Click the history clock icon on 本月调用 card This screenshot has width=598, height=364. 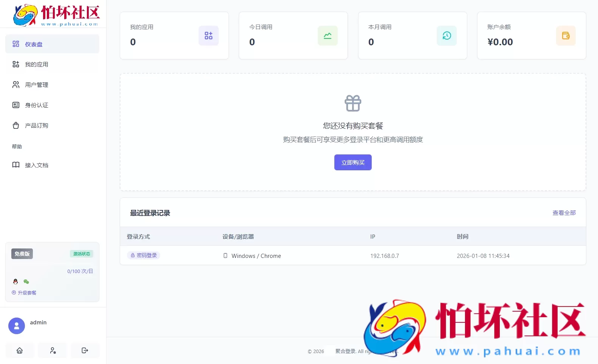pyautogui.click(x=447, y=35)
